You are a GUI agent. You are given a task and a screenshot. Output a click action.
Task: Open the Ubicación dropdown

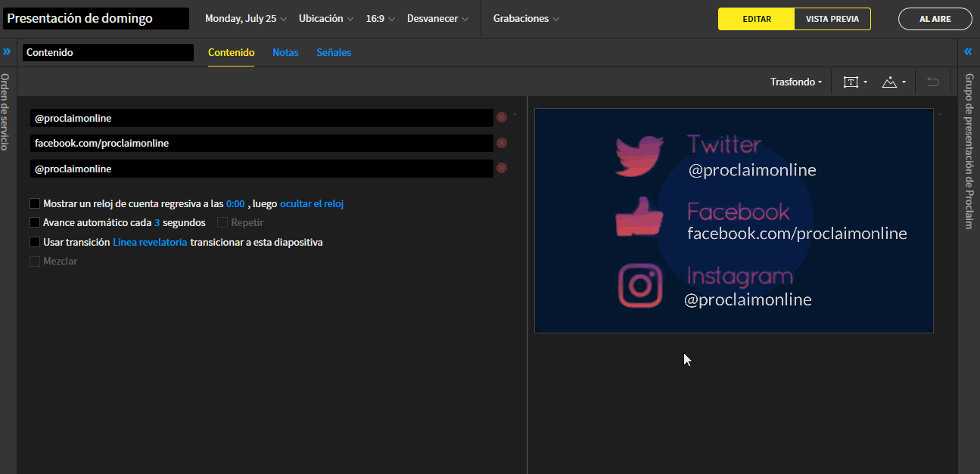tap(326, 19)
